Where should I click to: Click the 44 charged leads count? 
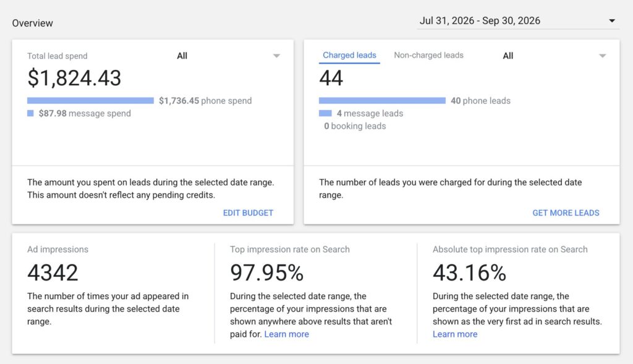[x=331, y=78]
